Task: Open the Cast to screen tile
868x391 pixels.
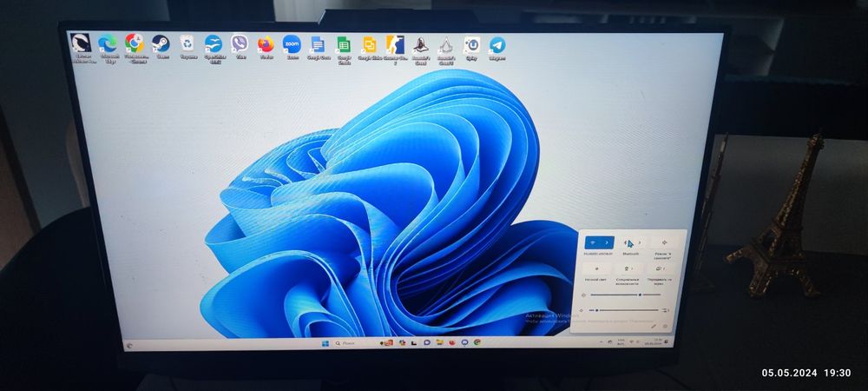Action: tap(661, 268)
